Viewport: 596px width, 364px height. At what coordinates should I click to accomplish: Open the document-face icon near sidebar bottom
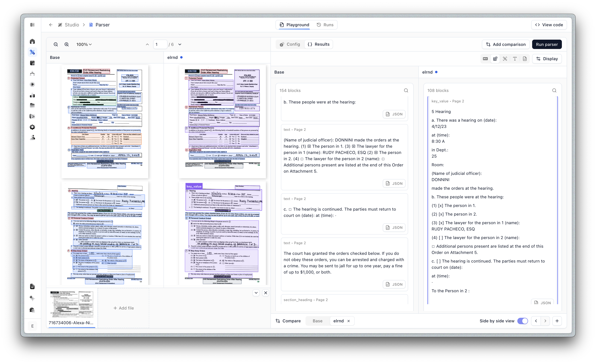[32, 287]
